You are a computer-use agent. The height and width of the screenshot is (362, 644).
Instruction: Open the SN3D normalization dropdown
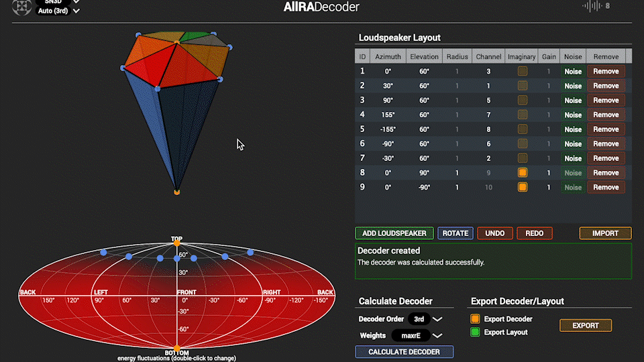point(58,2)
